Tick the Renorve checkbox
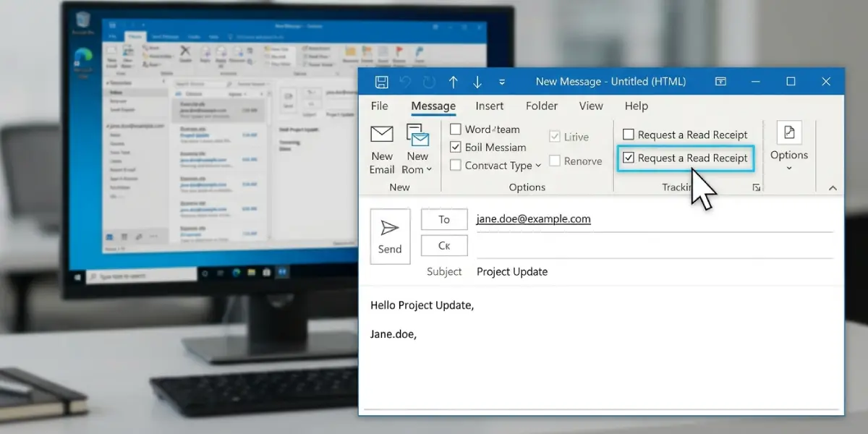Viewport: 868px width, 434px height. click(x=555, y=161)
